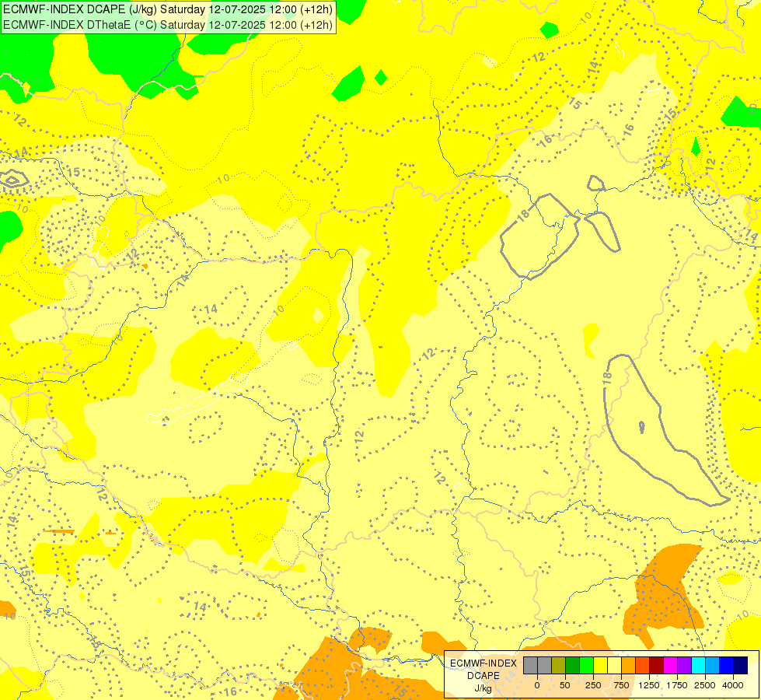This screenshot has width=761, height=700.
Task: Select the purple legend swatch
Action: coord(684,665)
